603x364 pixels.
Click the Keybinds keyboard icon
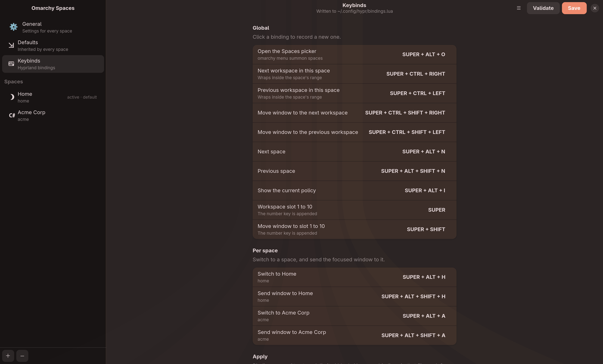click(x=11, y=64)
